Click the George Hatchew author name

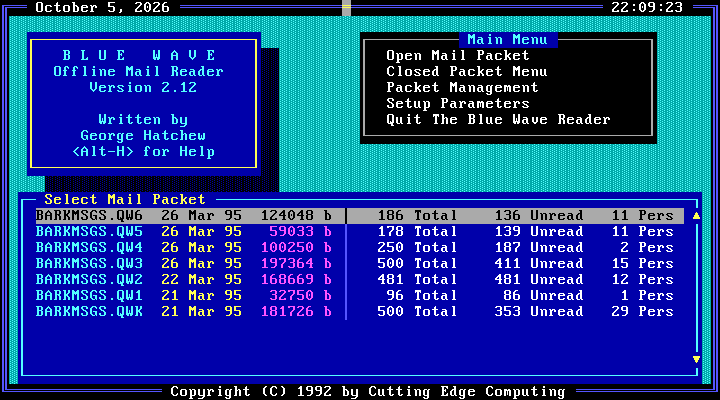143,136
